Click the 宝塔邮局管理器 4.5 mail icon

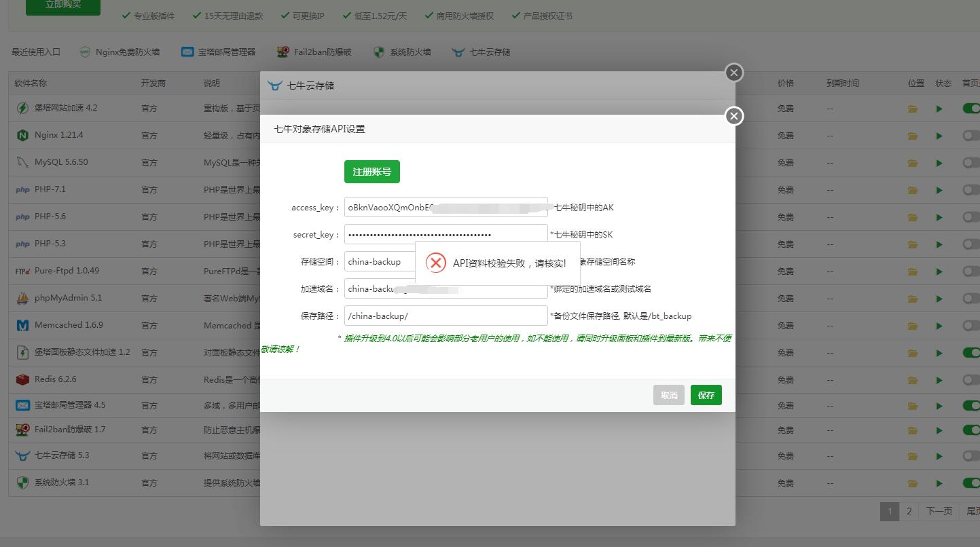pyautogui.click(x=22, y=405)
